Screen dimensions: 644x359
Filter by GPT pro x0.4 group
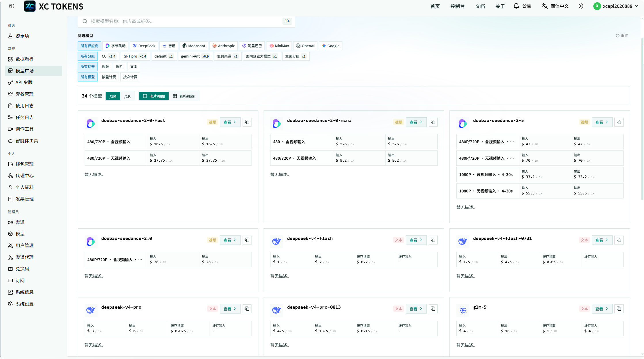[x=135, y=56]
